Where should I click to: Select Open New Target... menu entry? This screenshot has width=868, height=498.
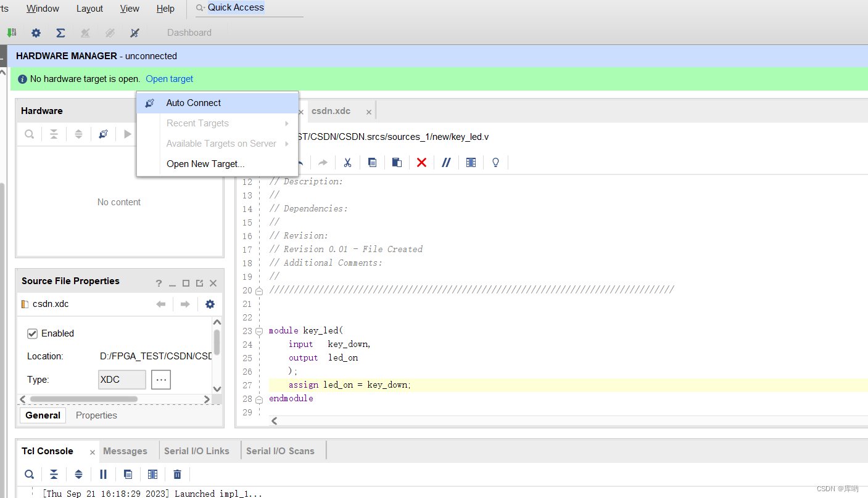[217, 164]
